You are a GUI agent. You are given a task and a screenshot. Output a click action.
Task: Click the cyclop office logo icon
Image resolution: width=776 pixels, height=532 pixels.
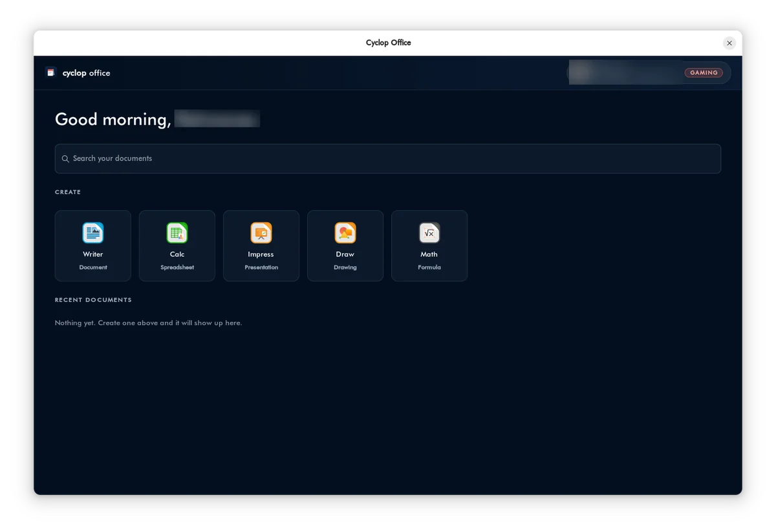tap(51, 72)
